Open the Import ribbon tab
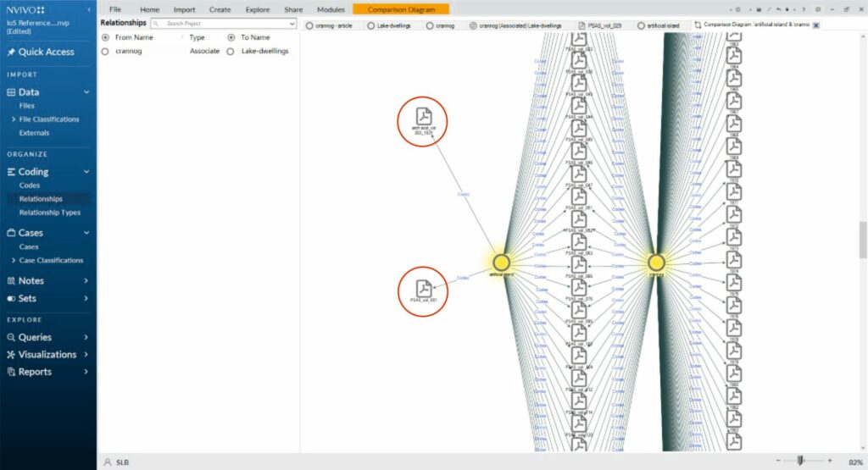 coord(184,9)
